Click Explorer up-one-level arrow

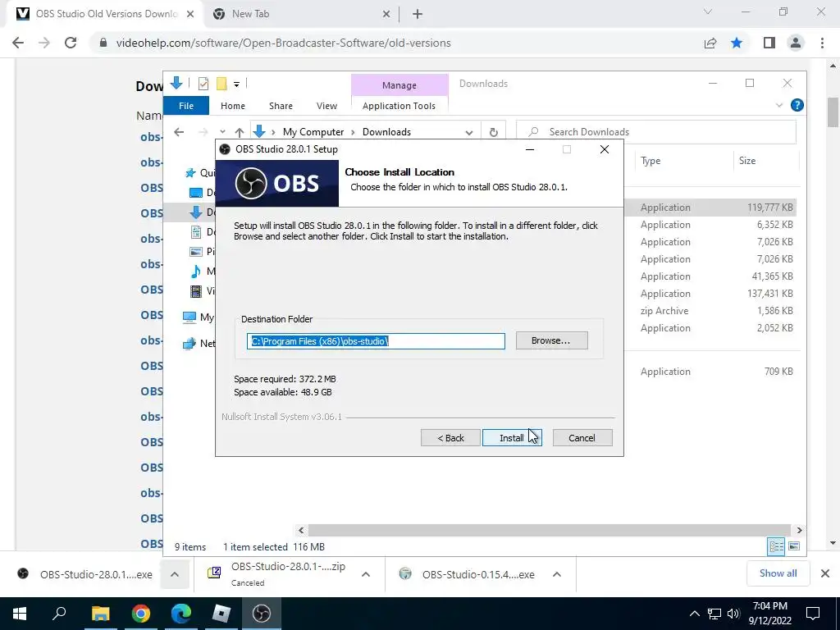click(x=239, y=132)
